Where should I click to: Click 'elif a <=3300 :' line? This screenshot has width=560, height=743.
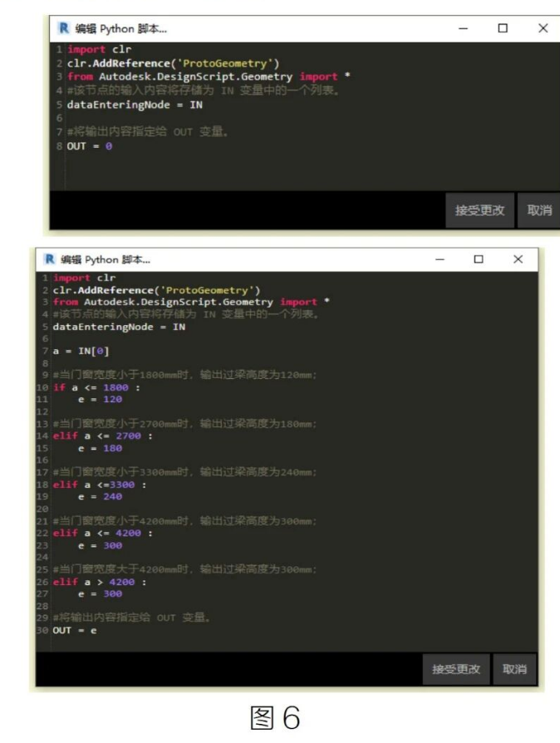[100, 485]
